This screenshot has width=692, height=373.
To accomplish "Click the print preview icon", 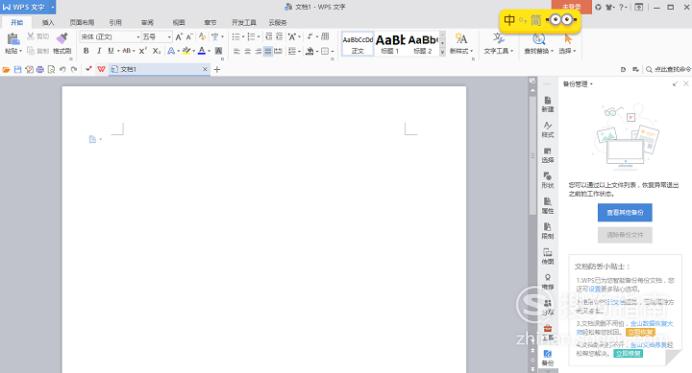I will coord(52,69).
